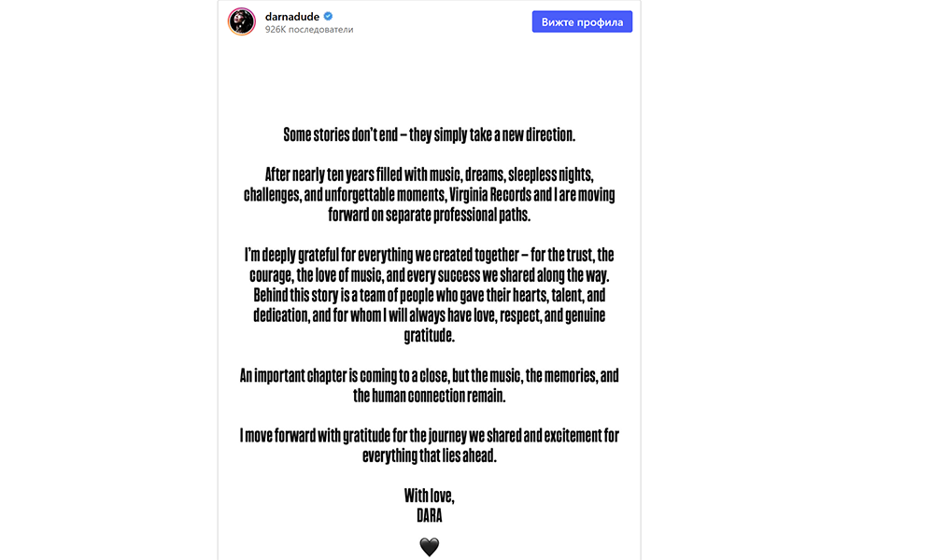Click the 'courage, the love of music' line
934x560 pixels.
[x=430, y=275]
